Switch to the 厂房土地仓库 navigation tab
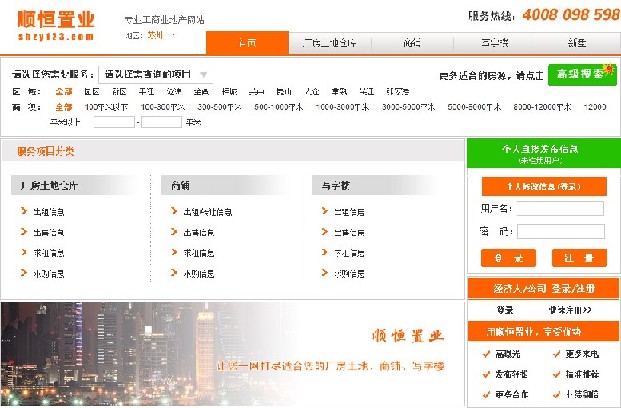Screen dimensions: 621x408 tap(329, 43)
